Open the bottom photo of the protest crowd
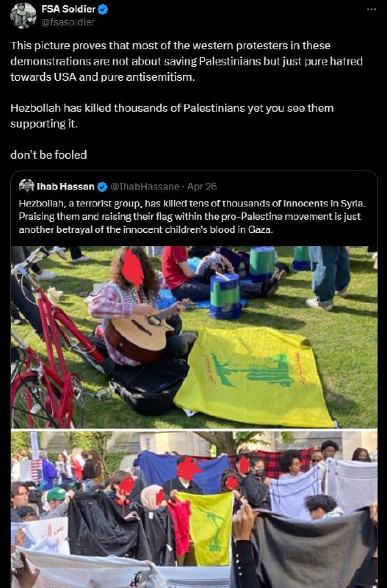The width and height of the screenshot is (387, 588). [x=194, y=509]
